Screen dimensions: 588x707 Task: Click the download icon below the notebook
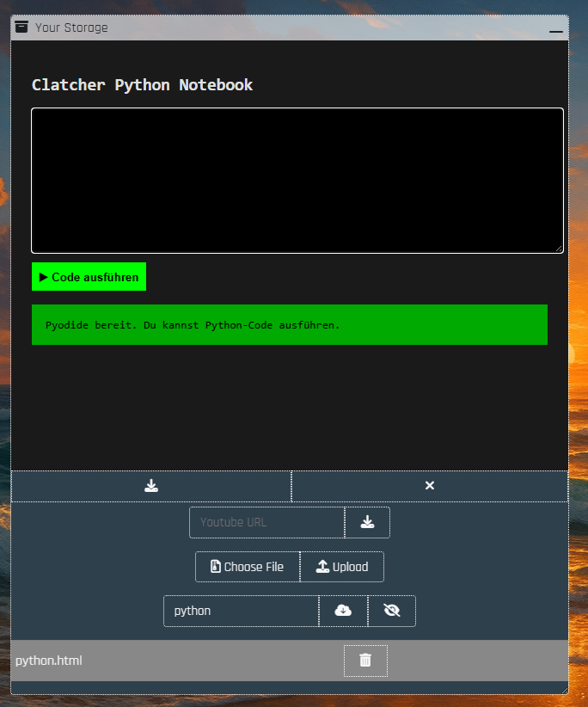click(x=151, y=486)
